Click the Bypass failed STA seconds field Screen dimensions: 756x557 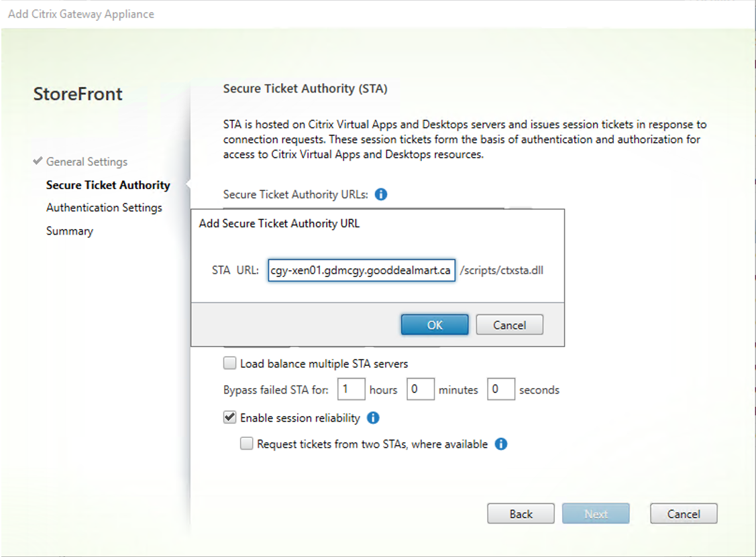pyautogui.click(x=501, y=389)
